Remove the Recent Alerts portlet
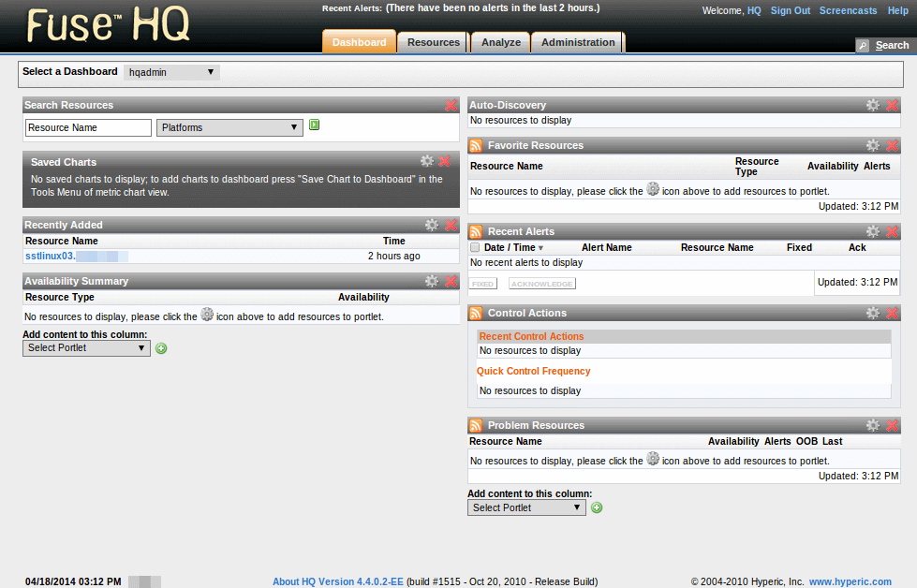Image resolution: width=917 pixels, height=588 pixels. pyautogui.click(x=892, y=231)
